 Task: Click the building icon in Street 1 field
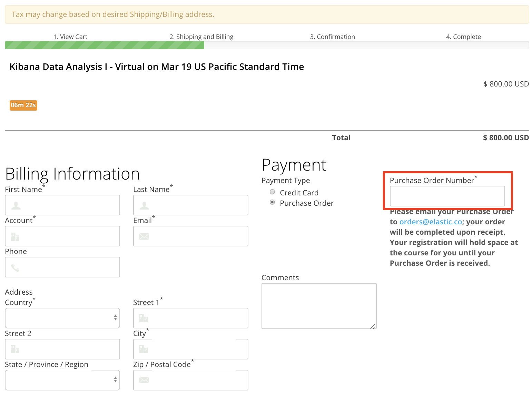point(144,318)
